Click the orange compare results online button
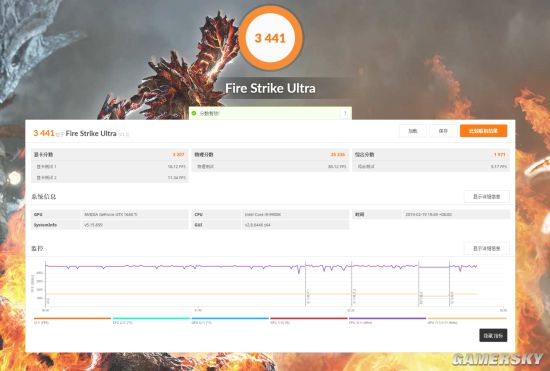 [483, 131]
